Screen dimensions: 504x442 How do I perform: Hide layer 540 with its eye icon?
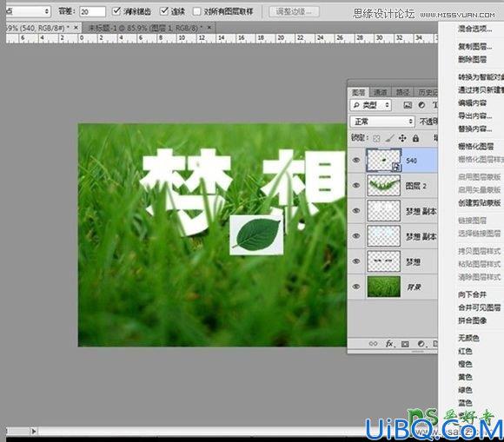click(x=356, y=160)
